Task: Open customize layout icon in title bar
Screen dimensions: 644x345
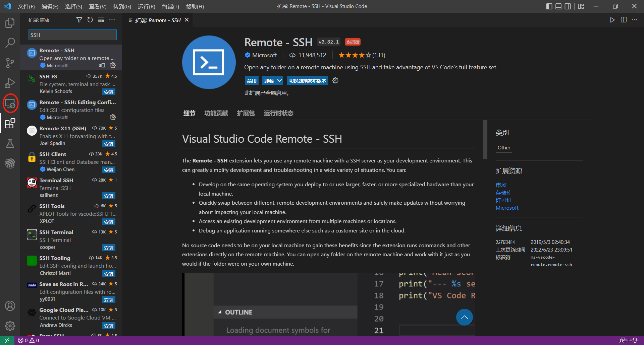Action: click(581, 6)
